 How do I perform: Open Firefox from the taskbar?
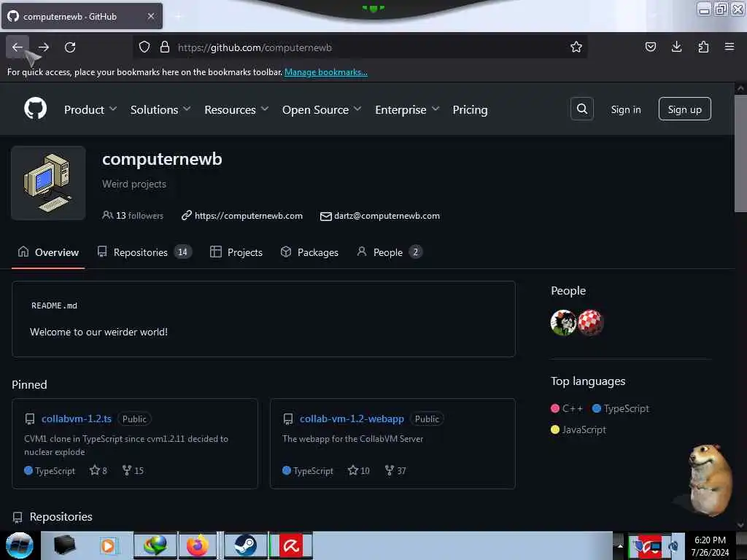(198, 545)
